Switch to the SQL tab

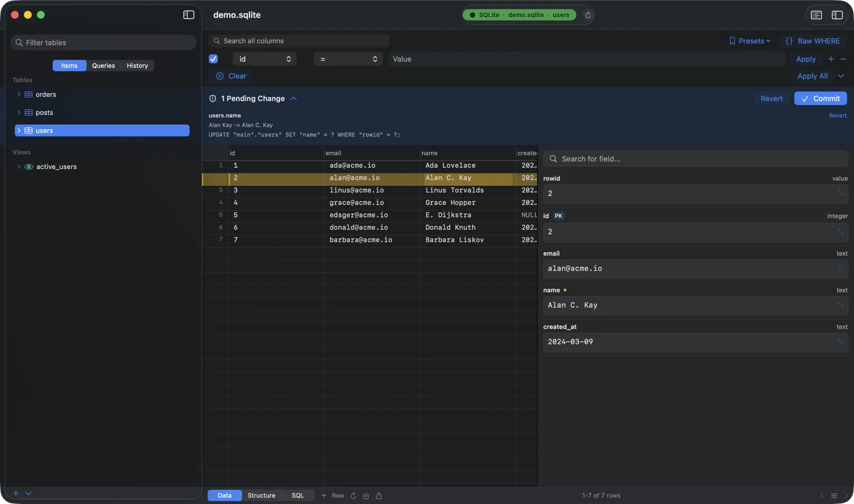point(298,495)
